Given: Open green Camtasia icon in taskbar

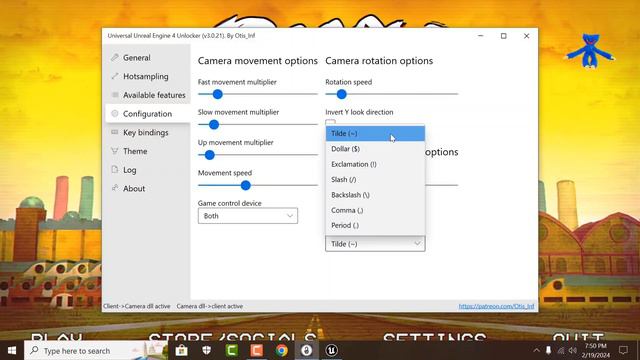Looking at the screenshot, I should point(232,351).
